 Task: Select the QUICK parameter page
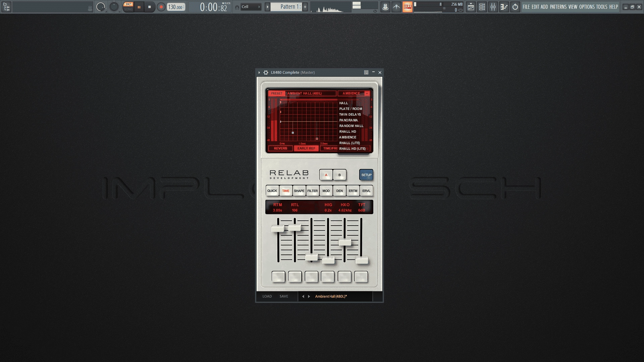(x=272, y=191)
